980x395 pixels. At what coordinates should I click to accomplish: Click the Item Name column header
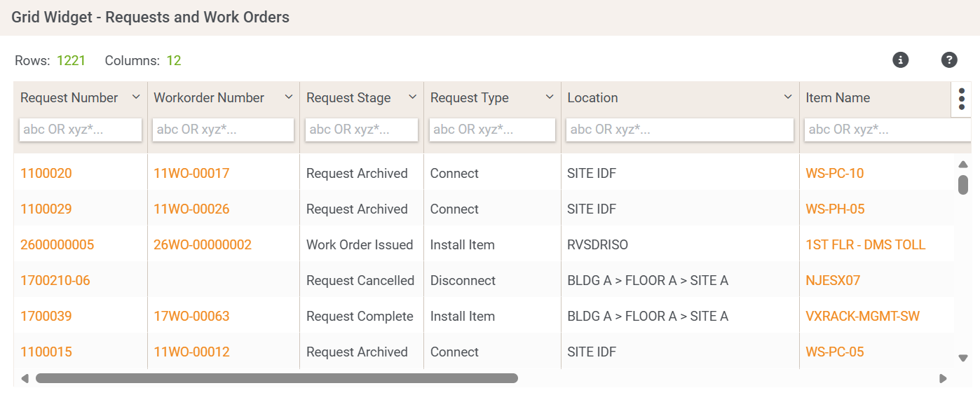coord(838,98)
